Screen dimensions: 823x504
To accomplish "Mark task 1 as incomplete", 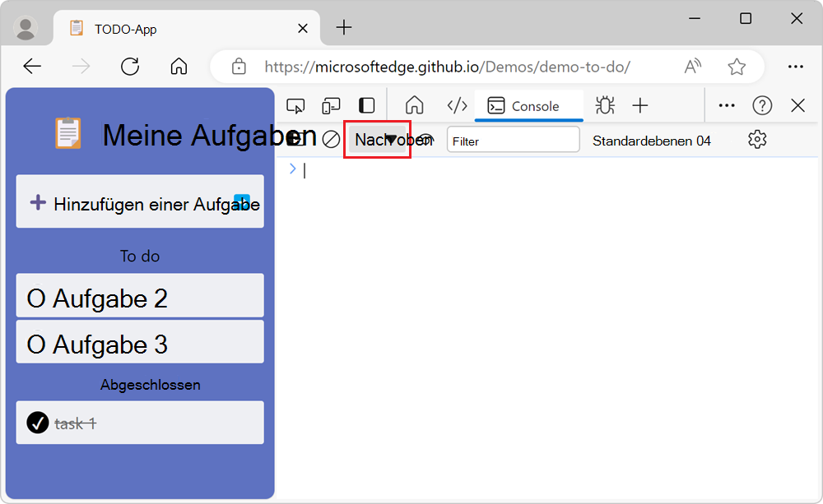I will pyautogui.click(x=37, y=422).
